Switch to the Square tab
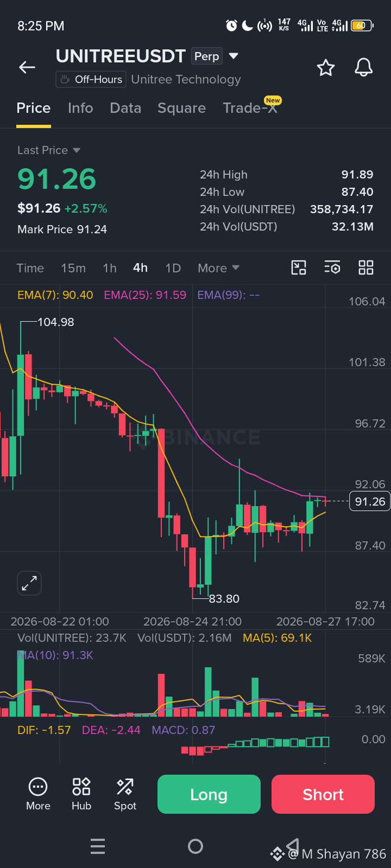Screen dimensions: 391x868 (182, 108)
